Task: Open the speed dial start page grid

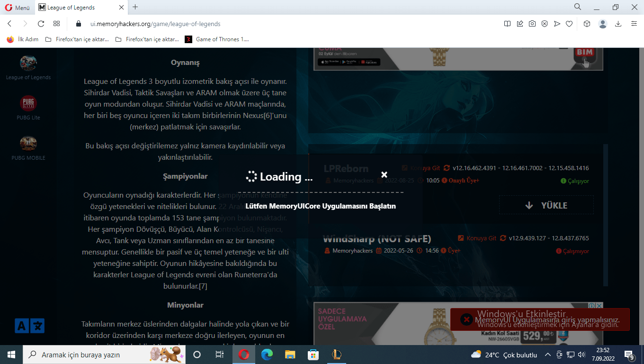Action: coord(56,24)
